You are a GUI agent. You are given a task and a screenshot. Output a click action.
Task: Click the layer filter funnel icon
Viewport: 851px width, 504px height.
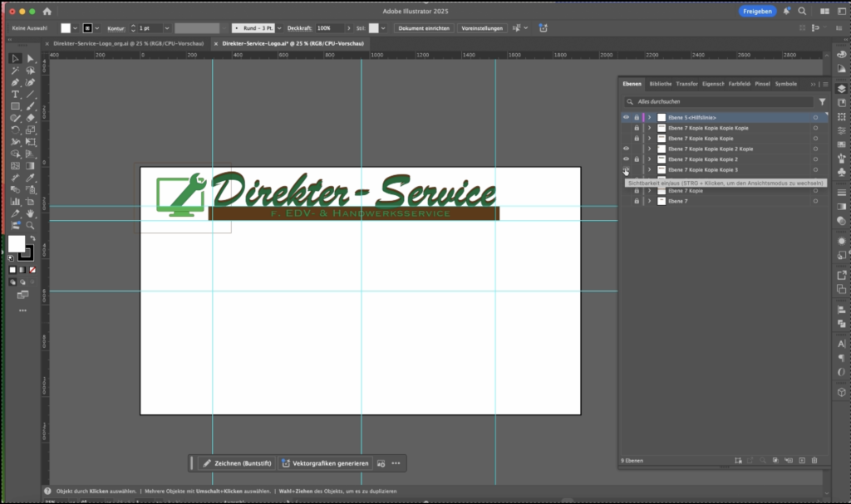pos(822,101)
